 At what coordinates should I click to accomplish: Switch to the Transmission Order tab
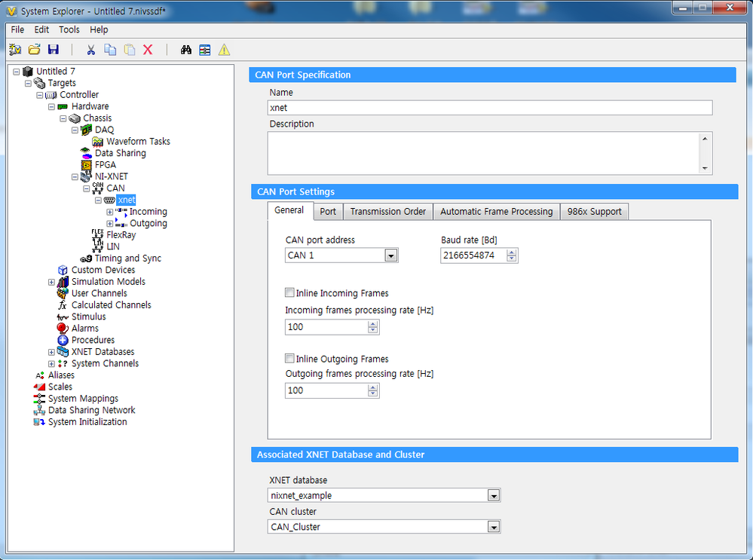[x=388, y=211]
